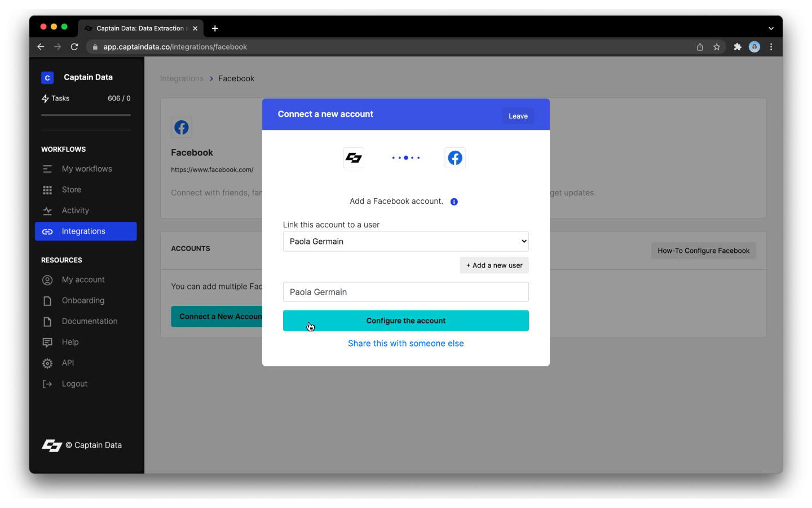Close the Captain Data browser tab
The height and width of the screenshot is (508, 812).
[195, 28]
